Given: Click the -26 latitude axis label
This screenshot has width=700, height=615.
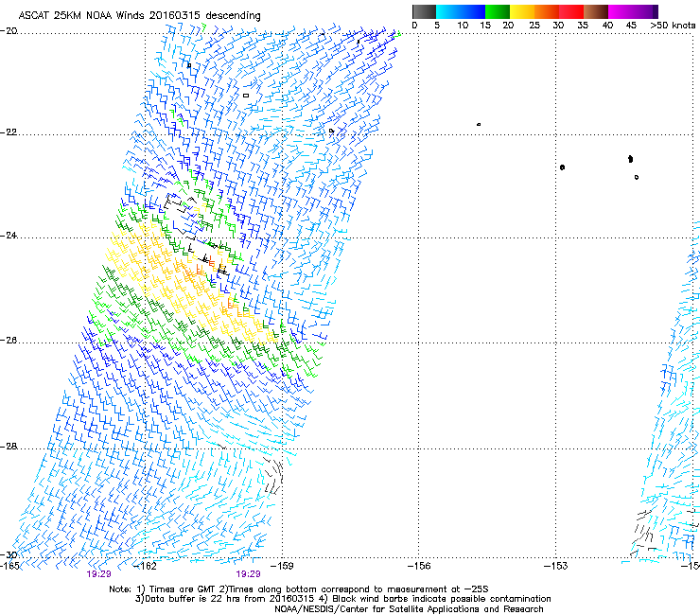Looking at the screenshot, I should [9, 341].
